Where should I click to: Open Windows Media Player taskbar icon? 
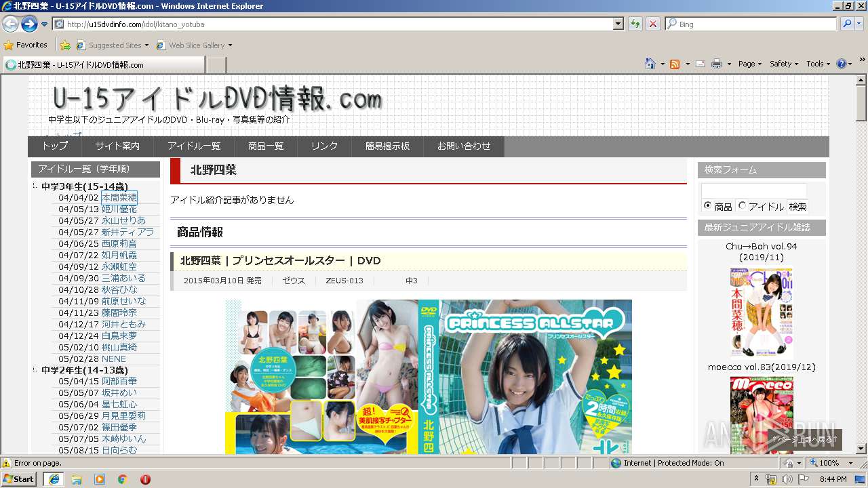tap(100, 479)
